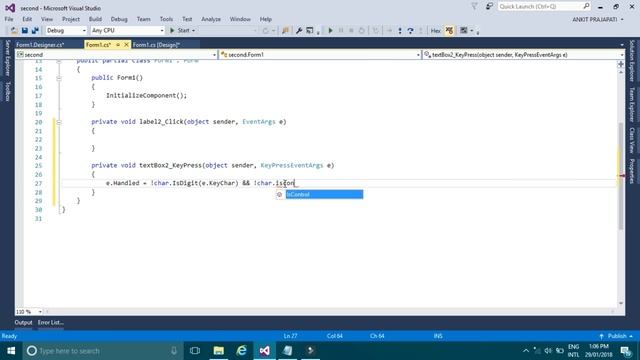
Task: Click the Step Into debug icon
Action: (x=400, y=31)
